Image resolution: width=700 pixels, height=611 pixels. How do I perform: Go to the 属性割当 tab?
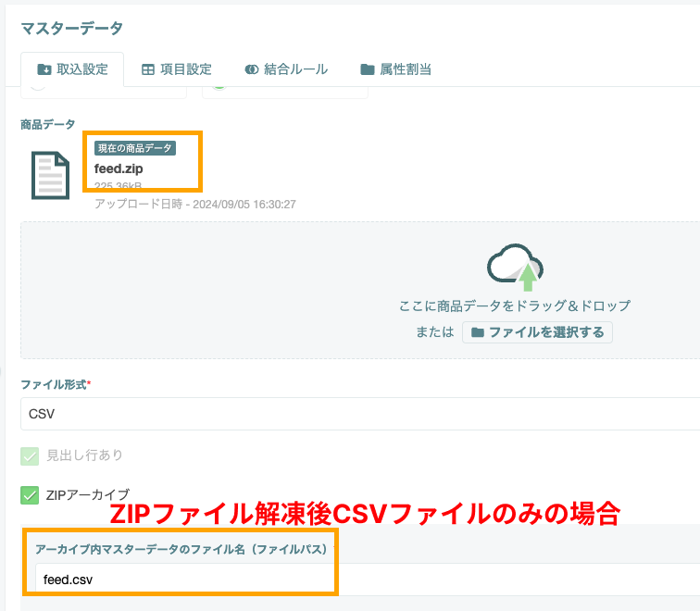point(395,69)
